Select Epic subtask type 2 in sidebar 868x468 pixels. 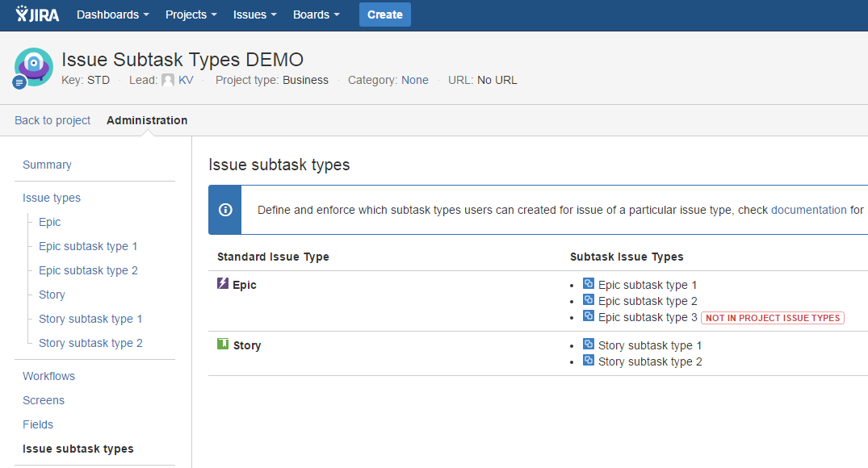pyautogui.click(x=88, y=270)
